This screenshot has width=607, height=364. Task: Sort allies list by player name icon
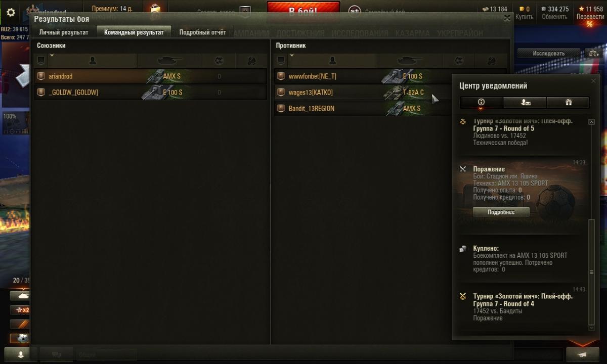tap(92, 61)
